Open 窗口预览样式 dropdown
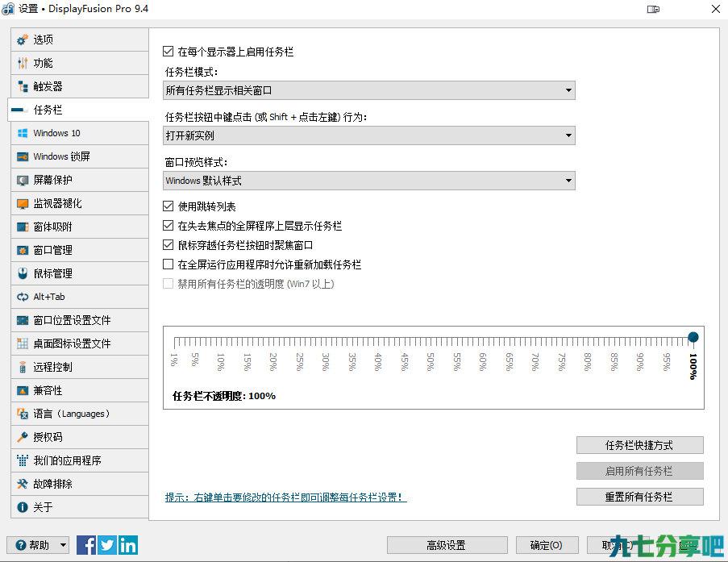Viewport: 728px width, 562px height. coord(369,181)
